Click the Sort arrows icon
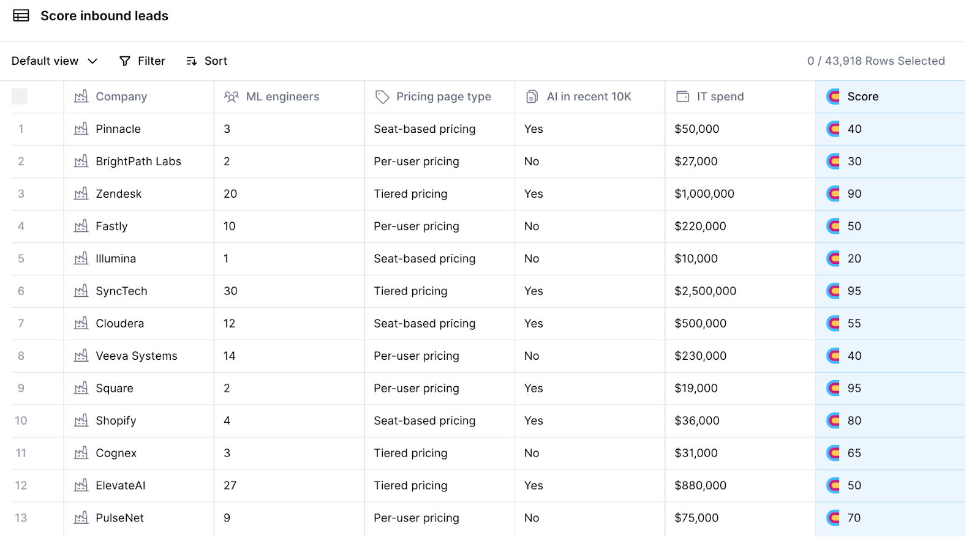This screenshot has width=980, height=552. pyautogui.click(x=192, y=61)
